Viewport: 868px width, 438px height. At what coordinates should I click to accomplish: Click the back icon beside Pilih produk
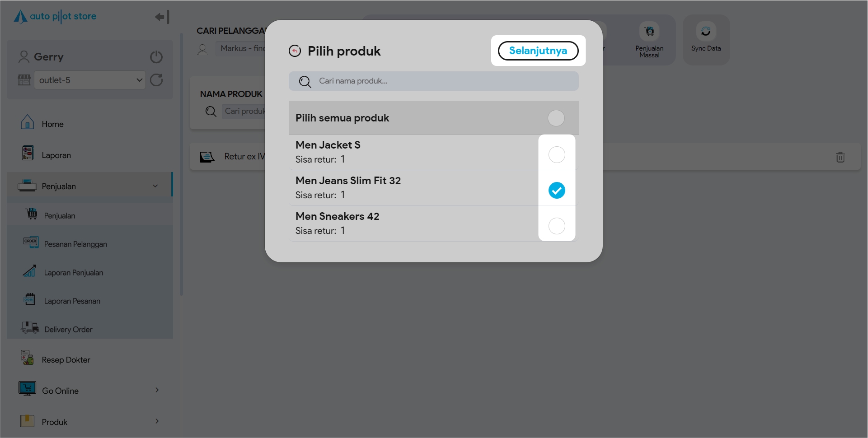[x=295, y=51]
